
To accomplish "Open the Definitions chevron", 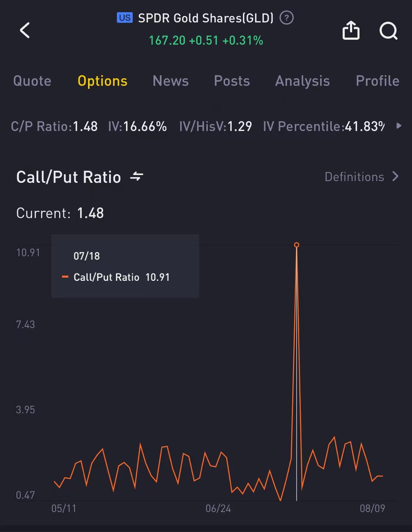I will click(x=395, y=177).
